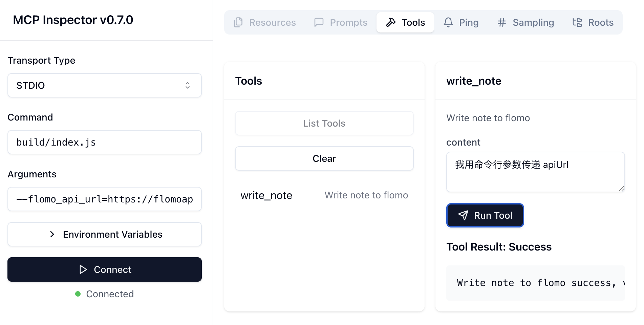
Task: Open the Transport Type STDIO dropdown
Action: pos(104,85)
